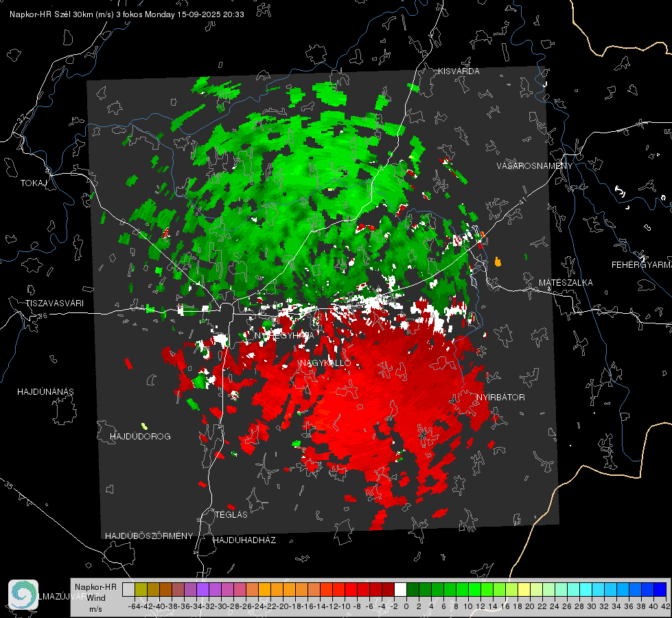672x618 pixels.
Task: Click the -64 value on the legend scale
Action: 134,606
